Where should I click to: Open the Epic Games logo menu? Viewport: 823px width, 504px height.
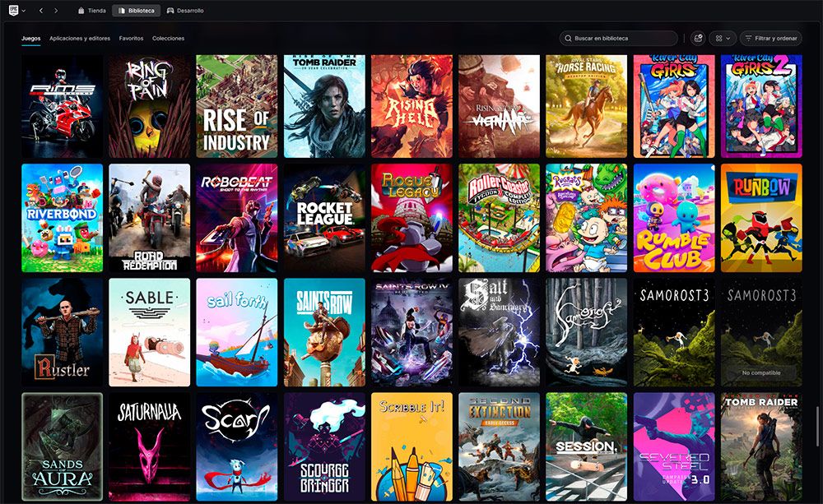pos(16,11)
